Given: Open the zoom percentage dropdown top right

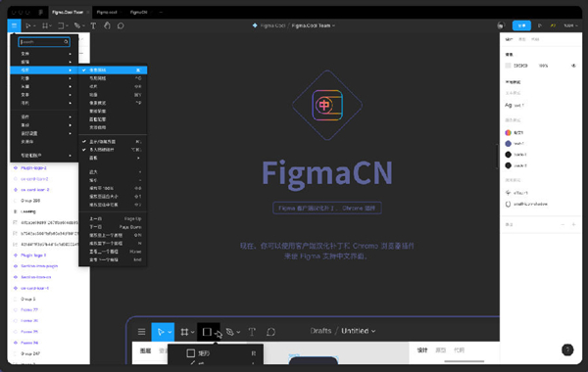Looking at the screenshot, I should [570, 25].
